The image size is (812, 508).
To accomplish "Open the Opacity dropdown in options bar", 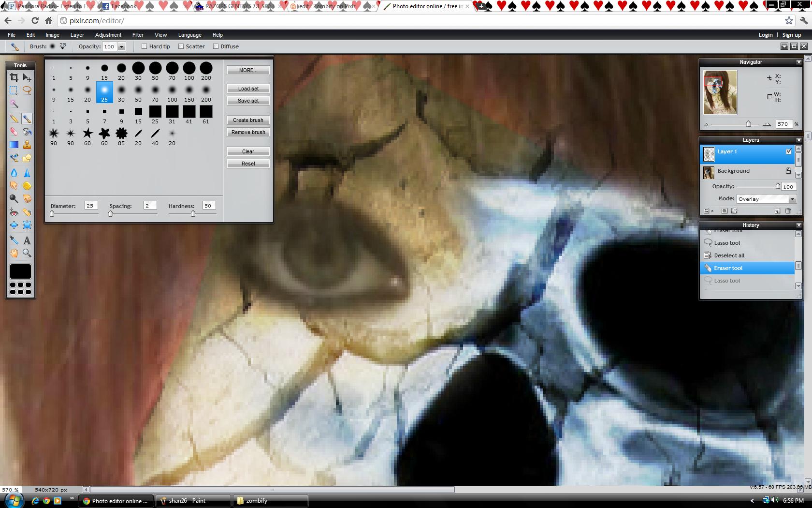I will point(122,47).
